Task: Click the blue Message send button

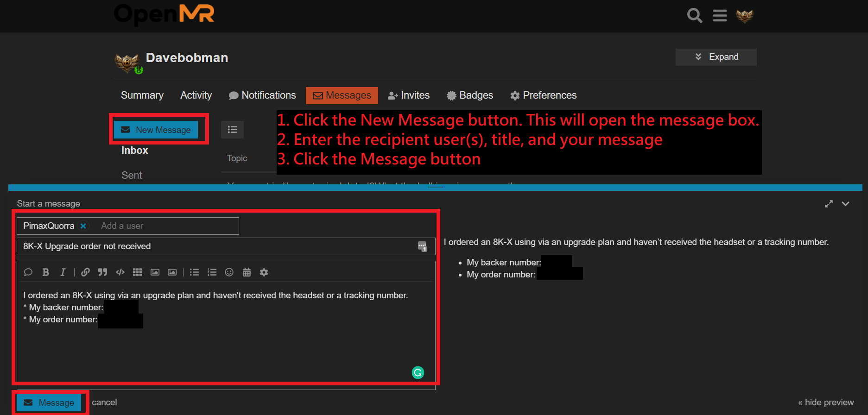Action: pyautogui.click(x=49, y=402)
